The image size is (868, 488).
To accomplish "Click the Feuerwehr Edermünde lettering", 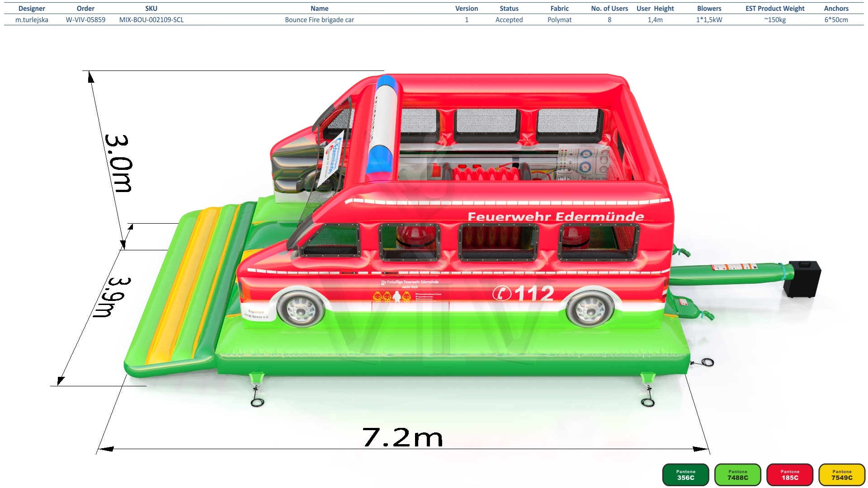I will (x=556, y=216).
